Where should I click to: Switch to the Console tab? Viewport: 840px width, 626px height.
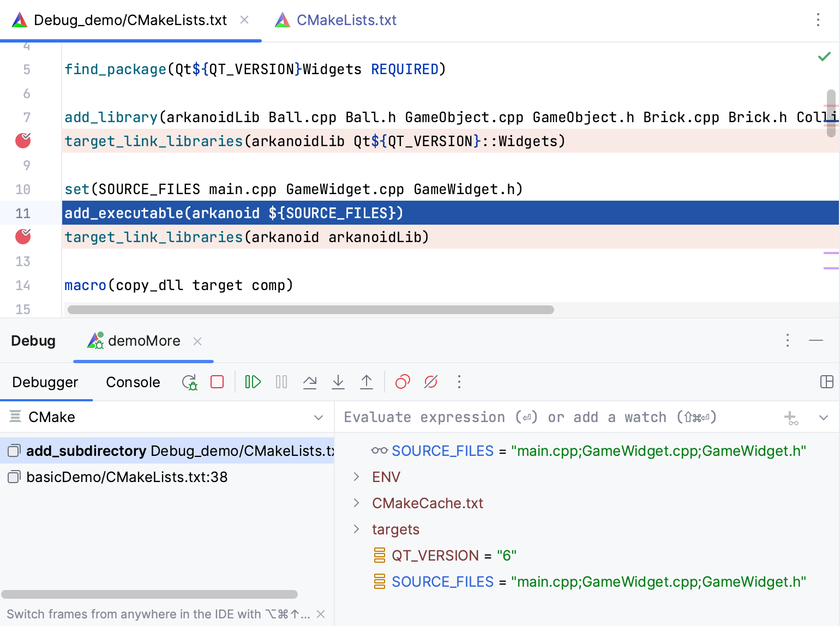[x=132, y=382]
